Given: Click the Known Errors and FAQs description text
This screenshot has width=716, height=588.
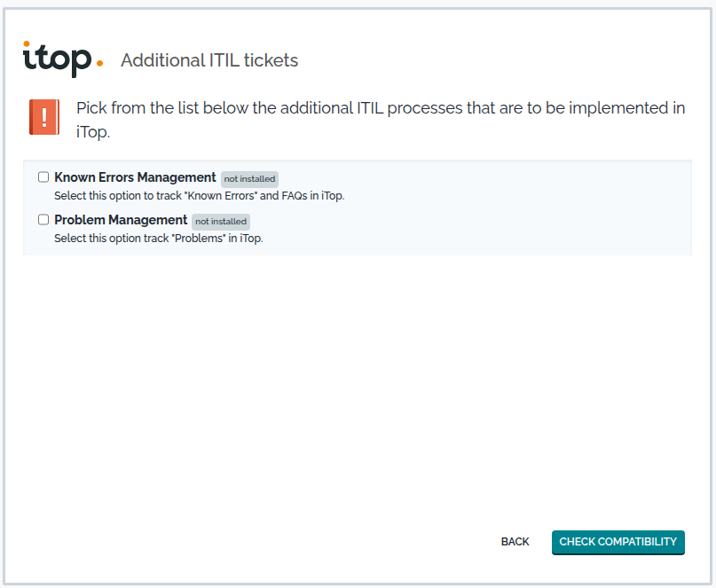Looking at the screenshot, I should point(199,196).
